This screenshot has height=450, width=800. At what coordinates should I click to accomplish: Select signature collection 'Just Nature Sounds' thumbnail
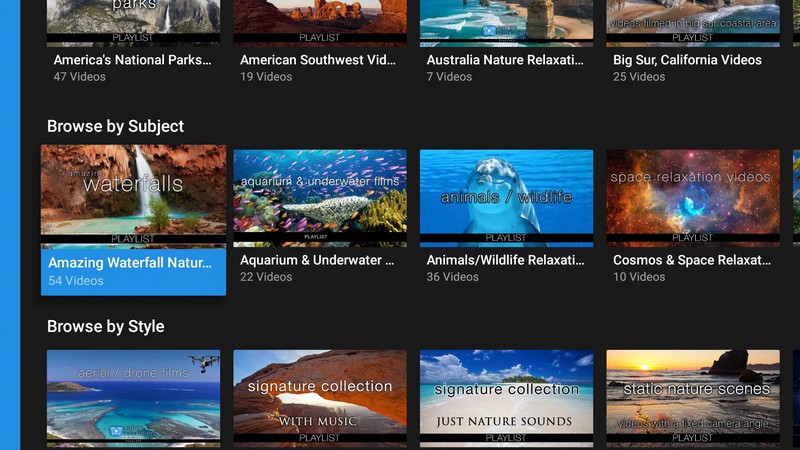506,396
